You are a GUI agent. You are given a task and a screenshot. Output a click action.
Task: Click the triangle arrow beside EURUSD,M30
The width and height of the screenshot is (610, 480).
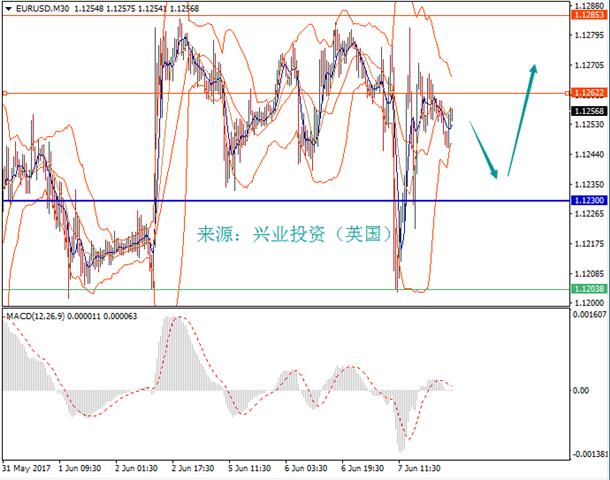click(9, 9)
